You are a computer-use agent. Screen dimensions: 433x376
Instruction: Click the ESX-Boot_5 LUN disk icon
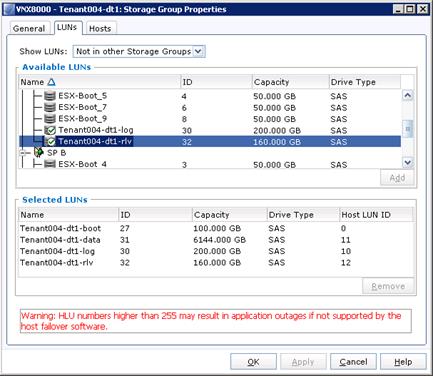pos(50,96)
